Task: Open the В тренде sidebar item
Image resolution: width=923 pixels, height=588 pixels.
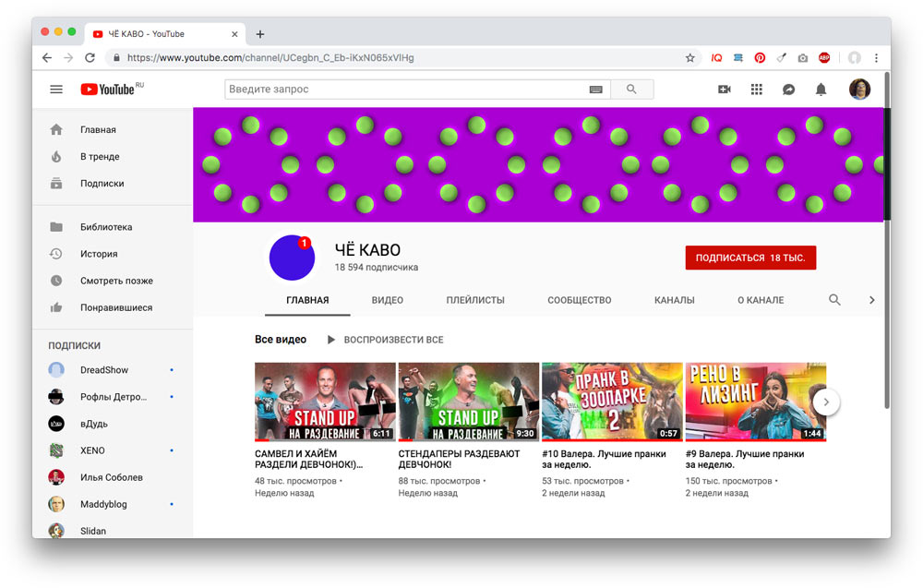Action: (100, 157)
